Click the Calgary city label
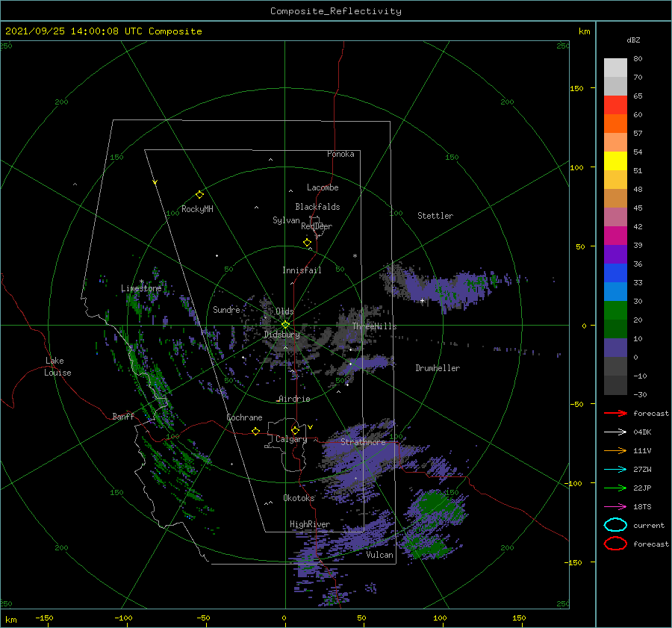The image size is (672, 628). [291, 439]
